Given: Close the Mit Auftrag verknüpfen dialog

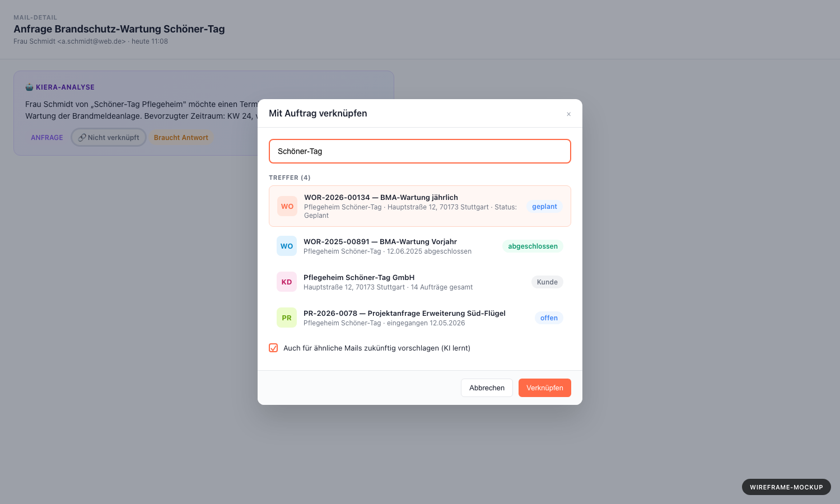Looking at the screenshot, I should point(568,114).
